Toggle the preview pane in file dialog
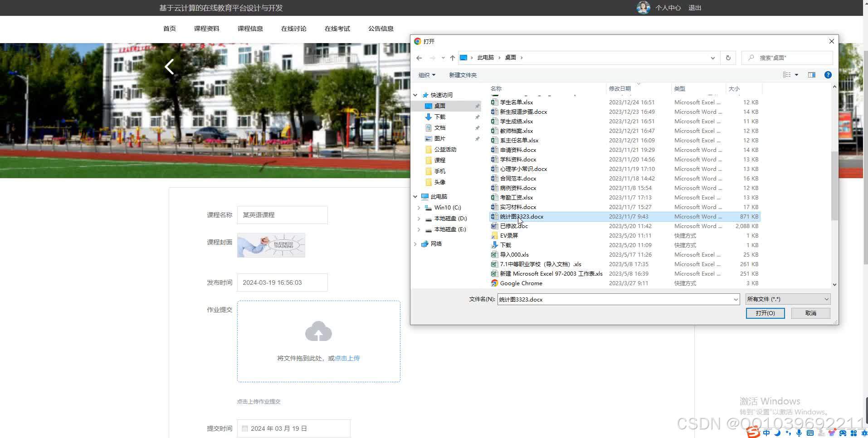Image resolution: width=868 pixels, height=438 pixels. point(811,74)
